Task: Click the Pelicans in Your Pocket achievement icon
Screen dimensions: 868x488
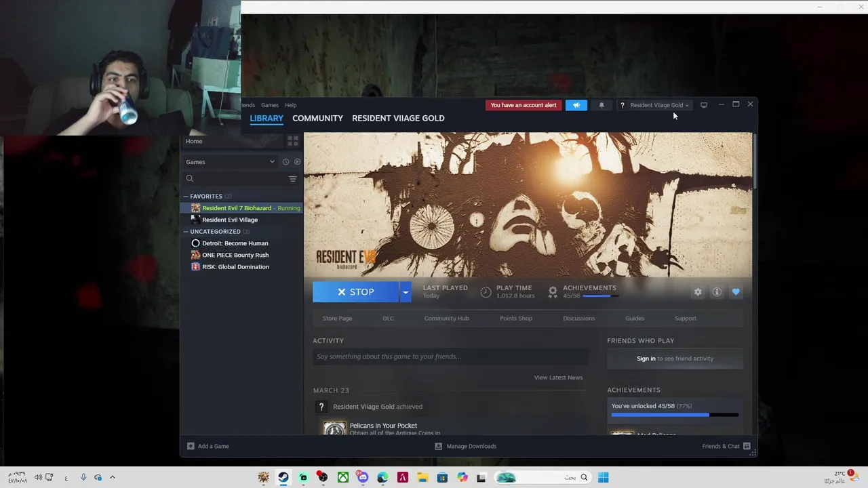Action: [x=334, y=428]
